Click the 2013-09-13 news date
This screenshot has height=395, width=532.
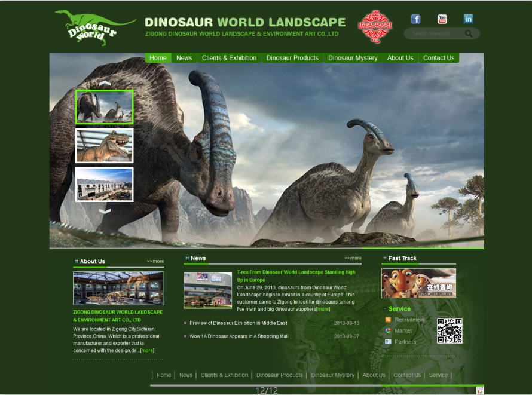pos(347,323)
